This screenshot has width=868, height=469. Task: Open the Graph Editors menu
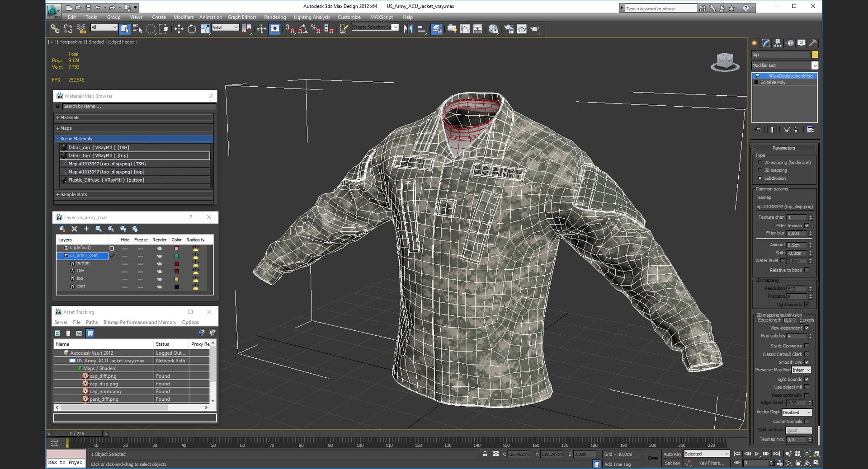click(242, 17)
